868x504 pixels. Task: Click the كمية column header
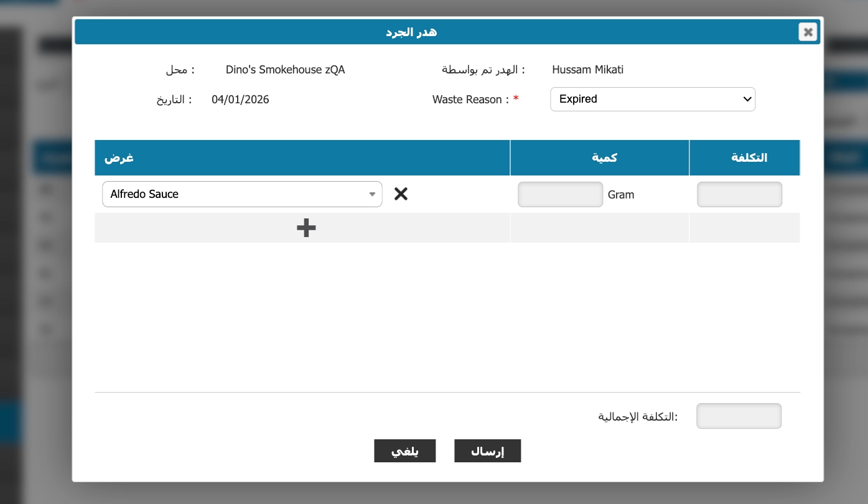604,158
